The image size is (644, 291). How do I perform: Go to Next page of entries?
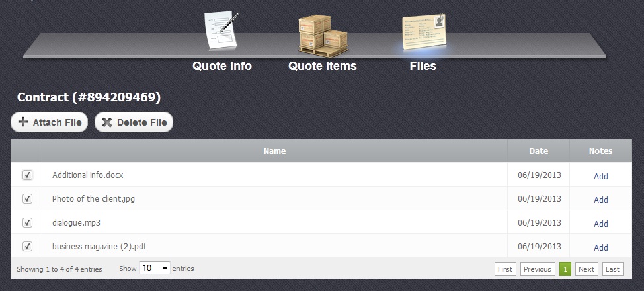point(586,269)
